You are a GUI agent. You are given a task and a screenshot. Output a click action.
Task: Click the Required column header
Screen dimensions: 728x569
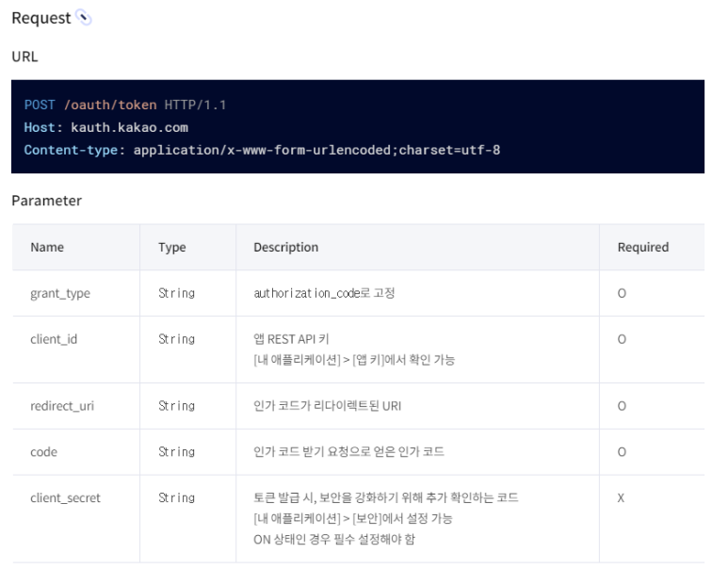click(x=643, y=247)
